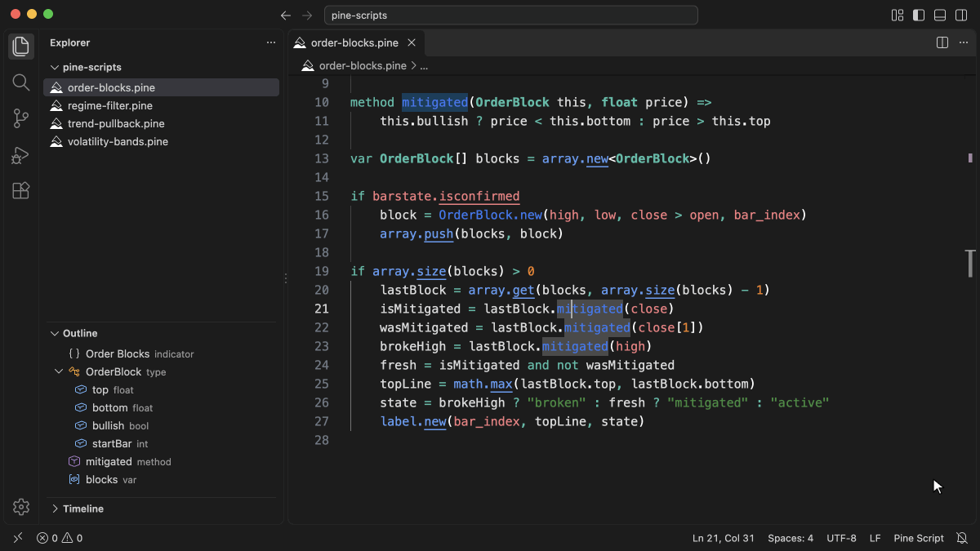
Task: Open editor more actions ellipsis
Action: tap(964, 42)
